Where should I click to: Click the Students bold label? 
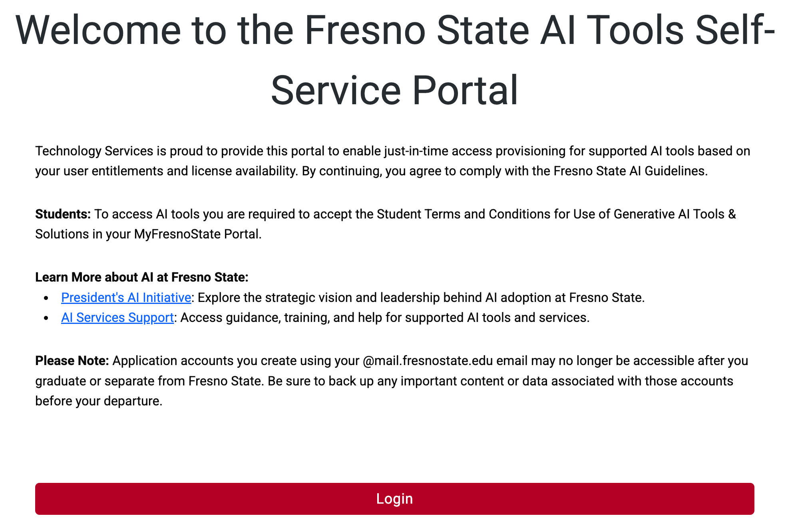pos(62,214)
